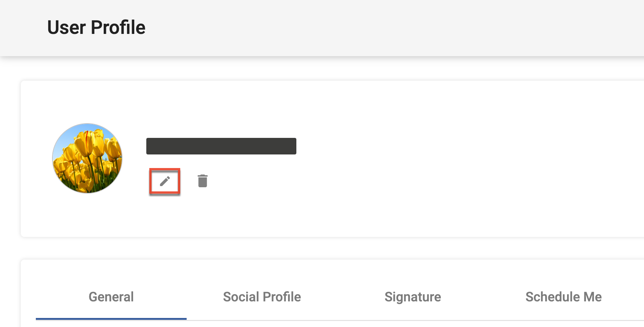Click the pencil edit icon

(165, 181)
